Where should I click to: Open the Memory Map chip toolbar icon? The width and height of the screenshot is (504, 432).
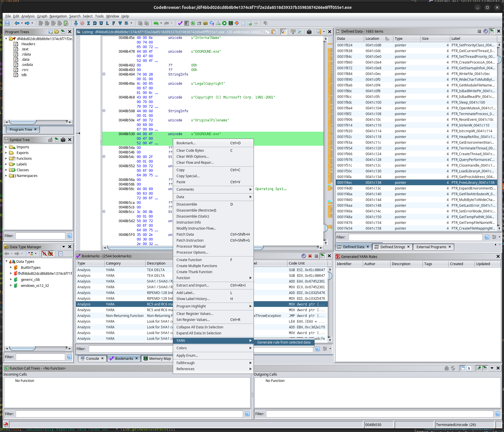pos(231,23)
